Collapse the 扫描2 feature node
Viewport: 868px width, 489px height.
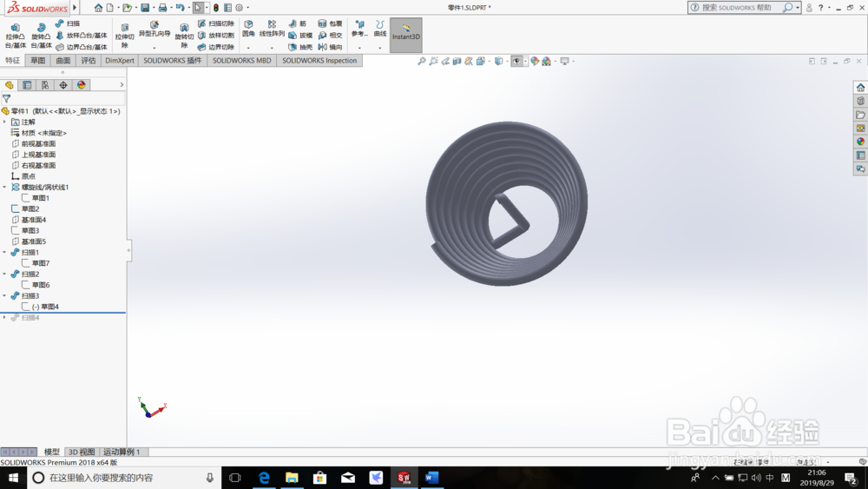click(x=4, y=274)
